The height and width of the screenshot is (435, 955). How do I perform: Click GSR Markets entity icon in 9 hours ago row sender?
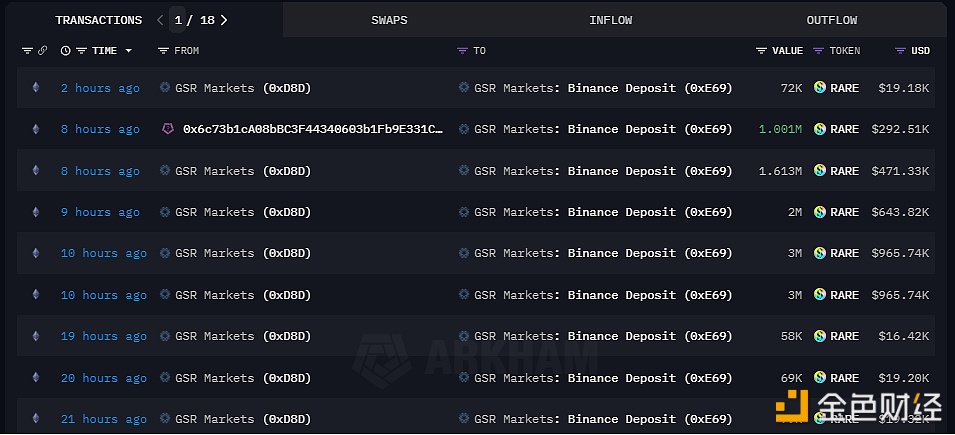165,211
